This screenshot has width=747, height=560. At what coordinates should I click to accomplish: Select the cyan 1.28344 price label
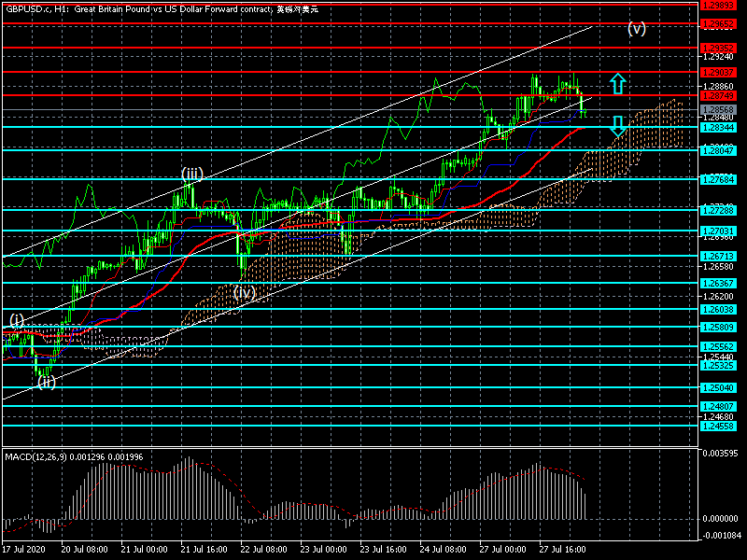point(718,128)
